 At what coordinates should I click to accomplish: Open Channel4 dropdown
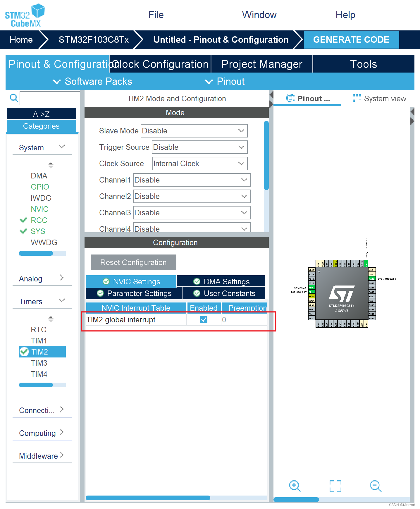tap(192, 228)
